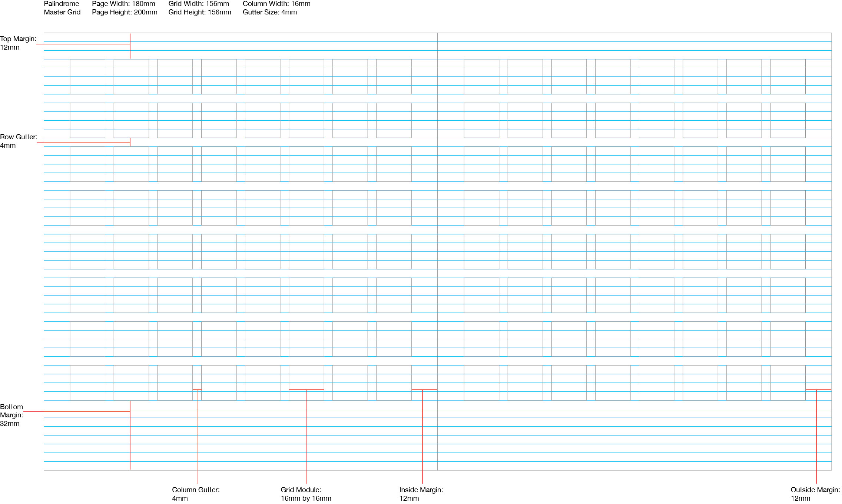Click the 'Column Width: 16mm' text

[x=276, y=4]
